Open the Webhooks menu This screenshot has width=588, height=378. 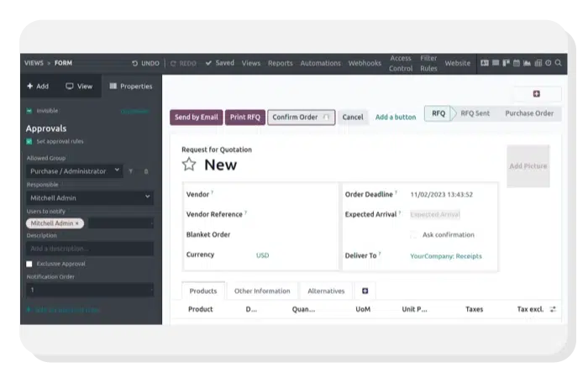click(365, 63)
